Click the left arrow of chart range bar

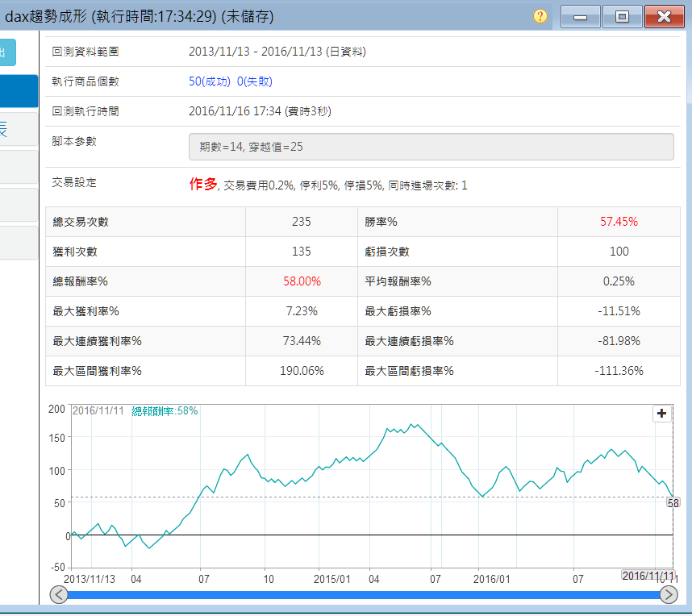[59, 595]
